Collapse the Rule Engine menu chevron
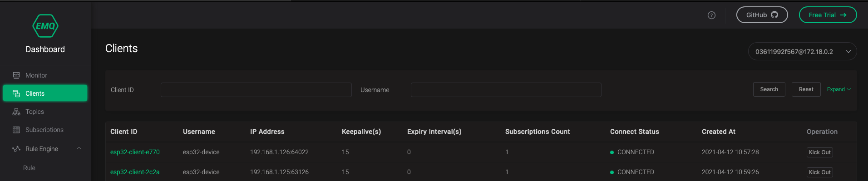Screen dimensions: 868x181 tap(79, 148)
